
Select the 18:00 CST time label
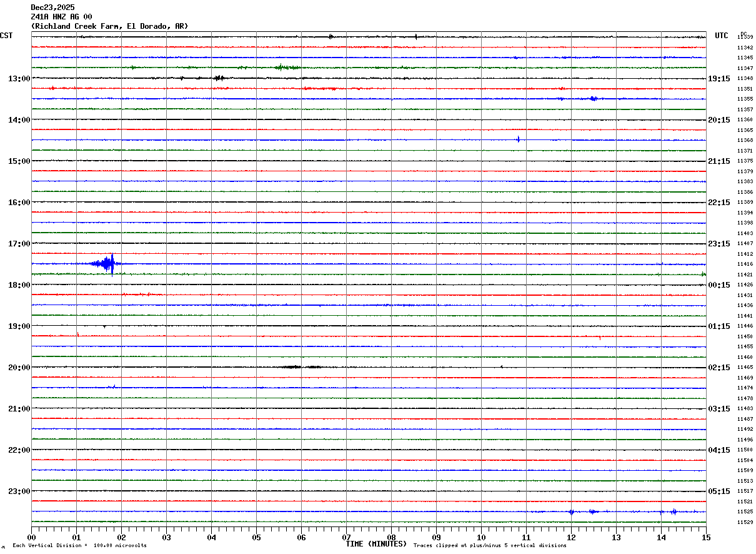tap(19, 285)
